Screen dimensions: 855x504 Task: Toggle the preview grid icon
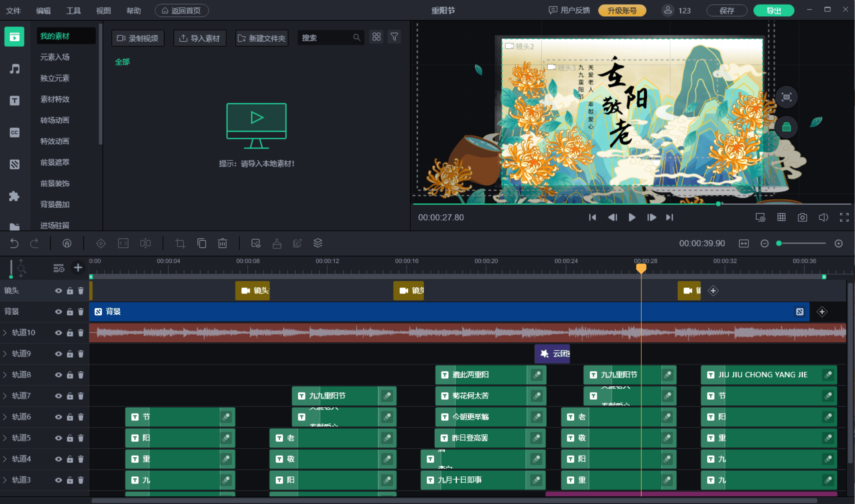click(782, 217)
